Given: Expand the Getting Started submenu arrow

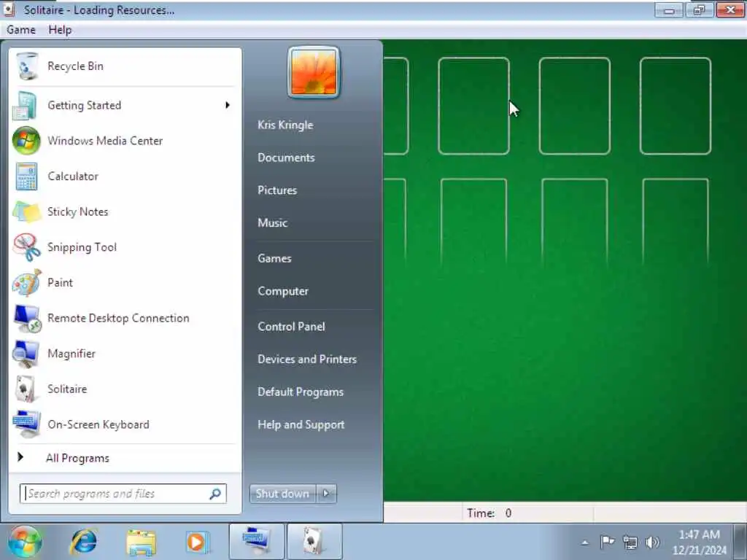Looking at the screenshot, I should (228, 105).
